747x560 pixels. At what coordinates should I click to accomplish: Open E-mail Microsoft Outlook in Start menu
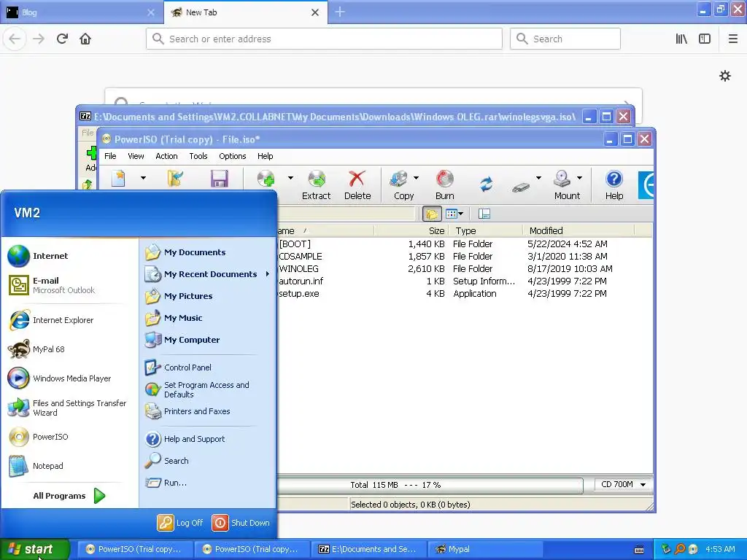coord(70,285)
